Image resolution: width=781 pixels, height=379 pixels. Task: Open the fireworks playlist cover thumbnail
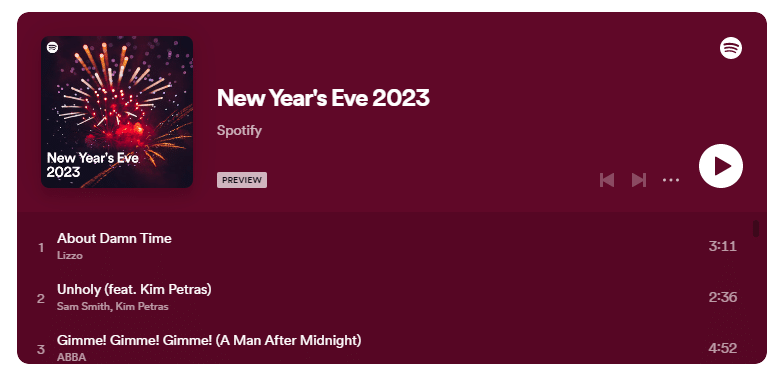(117, 112)
